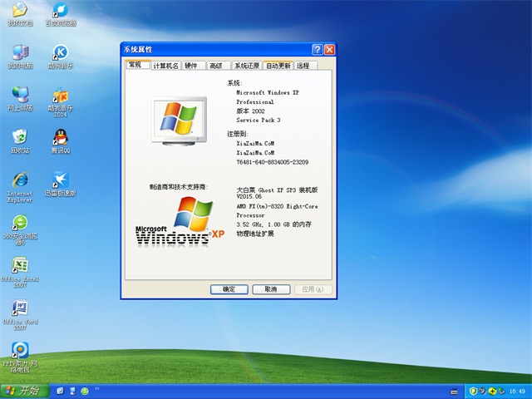The width and height of the screenshot is (532, 399).
Task: Go to the 自动更新 tab
Action: tap(278, 66)
